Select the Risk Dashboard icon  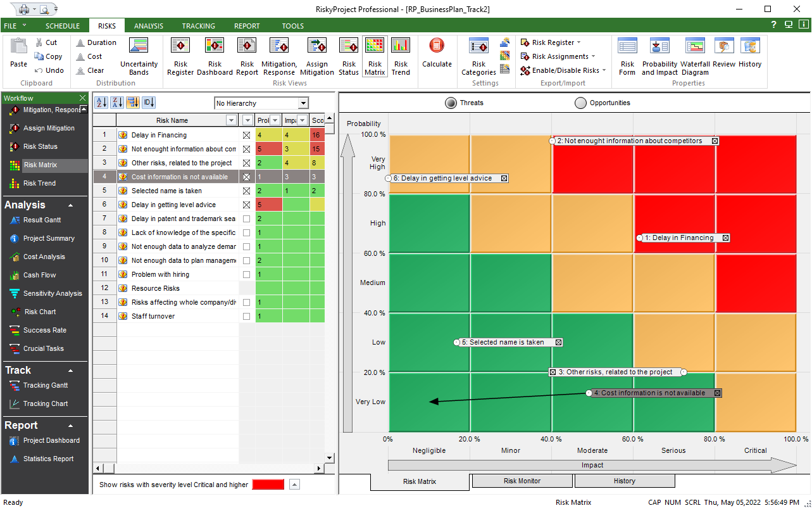215,56
